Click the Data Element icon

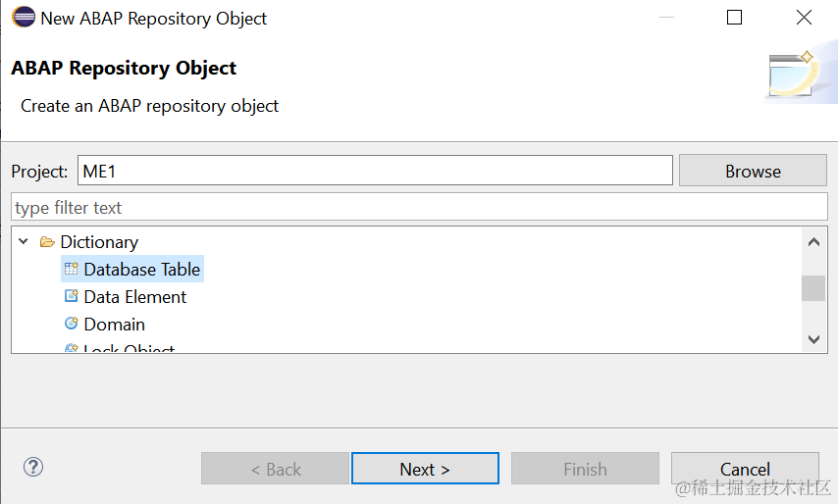pos(71,296)
